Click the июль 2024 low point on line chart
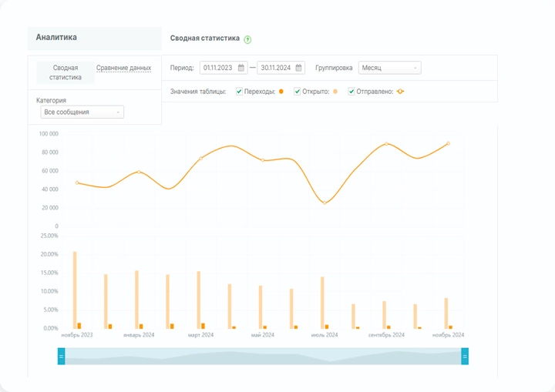This screenshot has width=555, height=392. coord(325,203)
